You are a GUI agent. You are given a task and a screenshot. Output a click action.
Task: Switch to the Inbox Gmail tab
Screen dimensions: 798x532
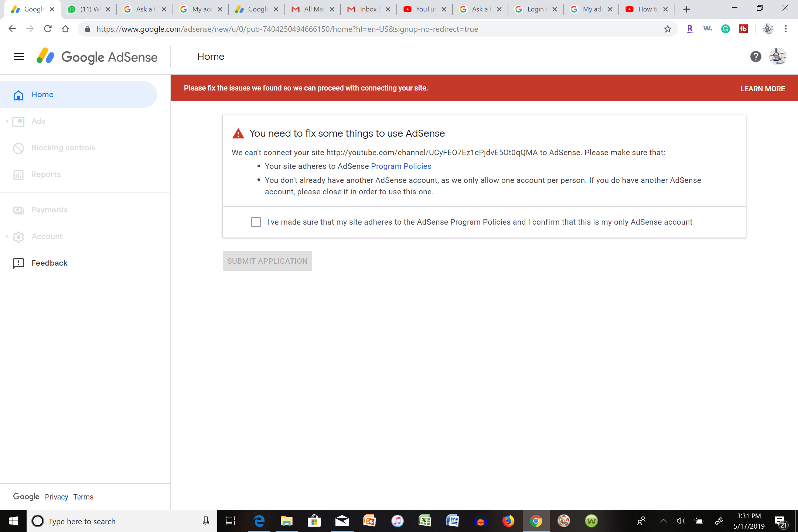pyautogui.click(x=367, y=9)
